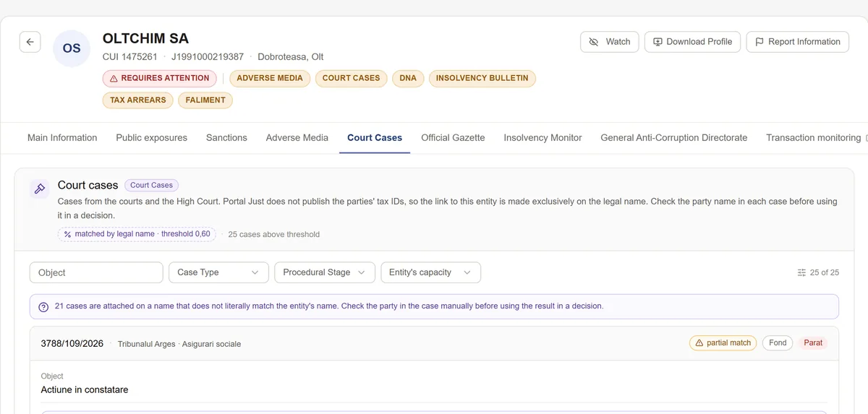Click the 25 cases above threshold text

273,234
